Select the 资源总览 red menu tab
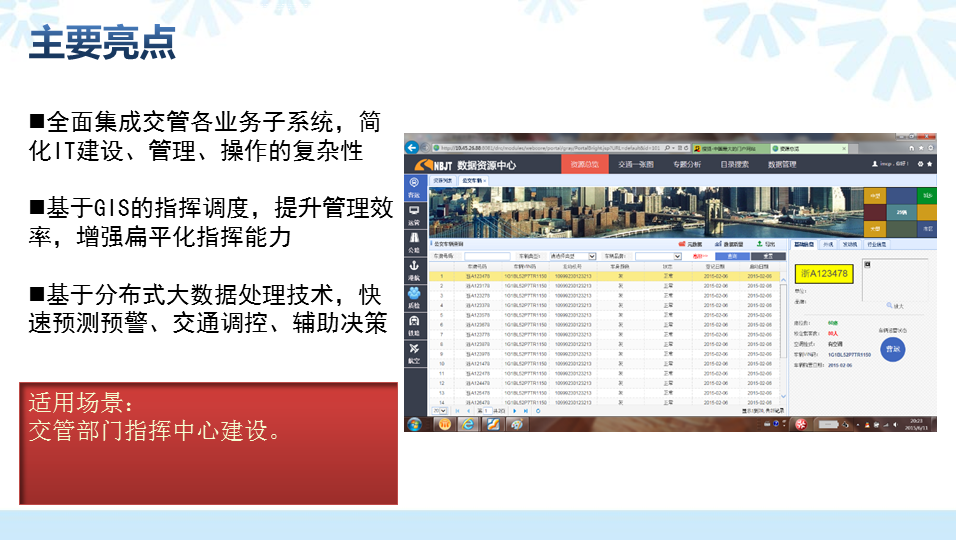Image resolution: width=960 pixels, height=540 pixels. tap(585, 164)
